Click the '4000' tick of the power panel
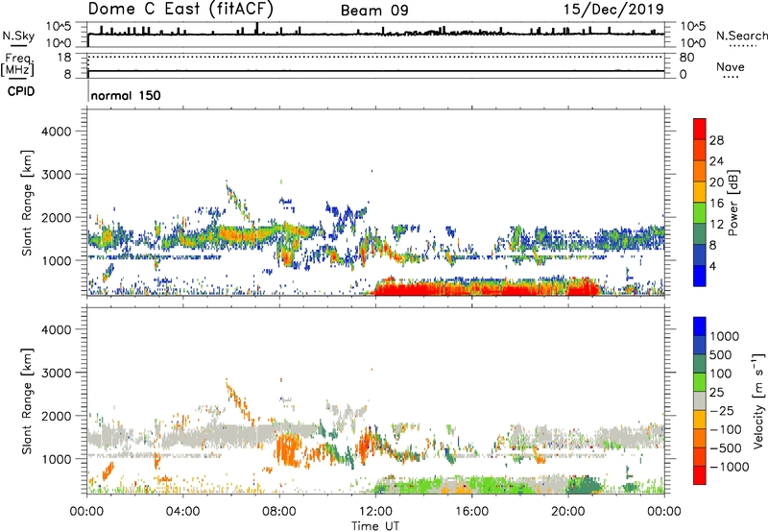The image size is (768, 532). click(x=56, y=132)
